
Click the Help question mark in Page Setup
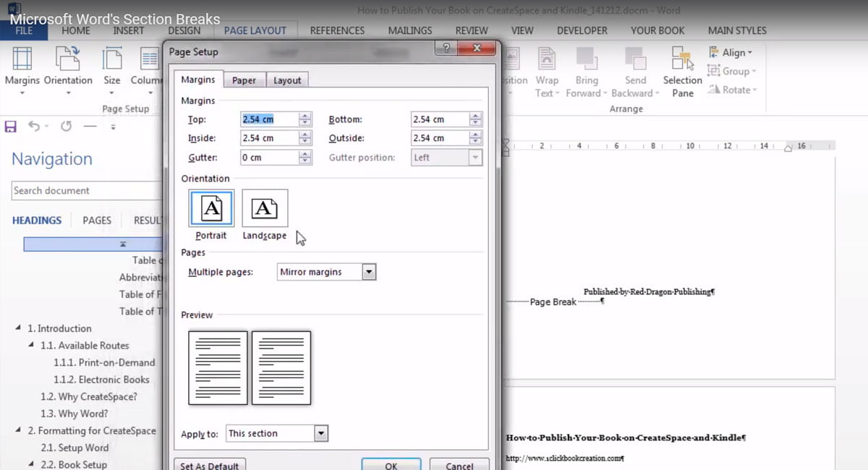pyautogui.click(x=446, y=48)
